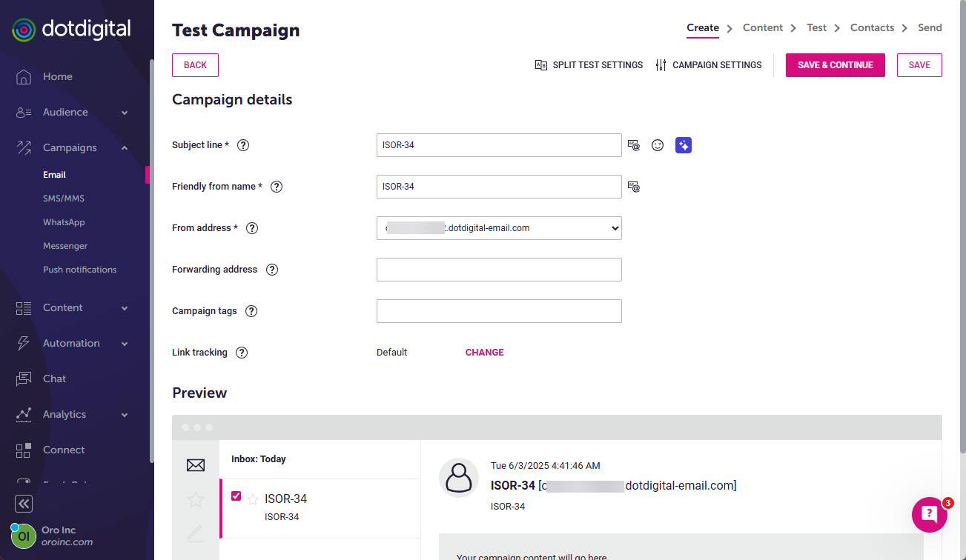Click help icon beside Link tracking

pyautogui.click(x=242, y=353)
